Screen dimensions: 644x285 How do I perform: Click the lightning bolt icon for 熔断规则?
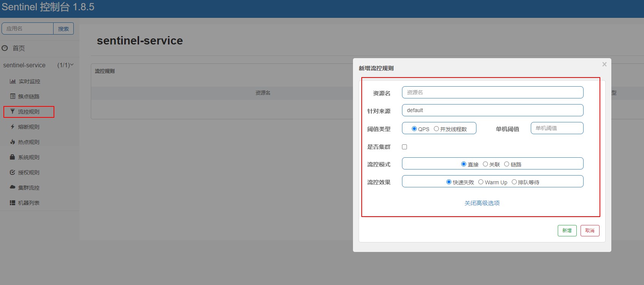pos(13,127)
